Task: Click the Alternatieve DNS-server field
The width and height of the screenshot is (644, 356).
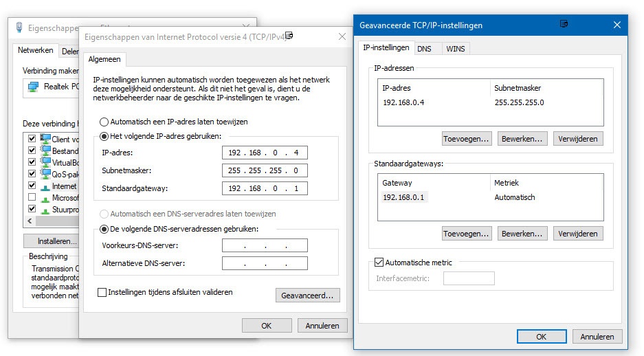Action: tap(265, 263)
